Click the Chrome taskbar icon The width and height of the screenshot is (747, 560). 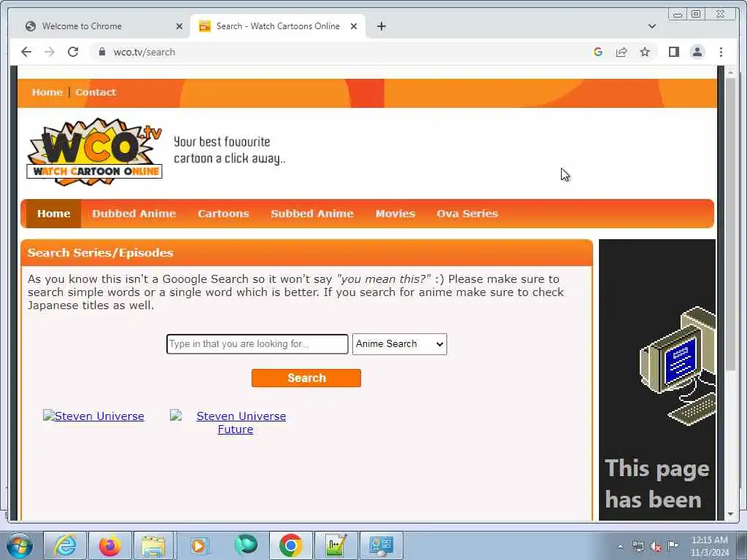(x=290, y=545)
